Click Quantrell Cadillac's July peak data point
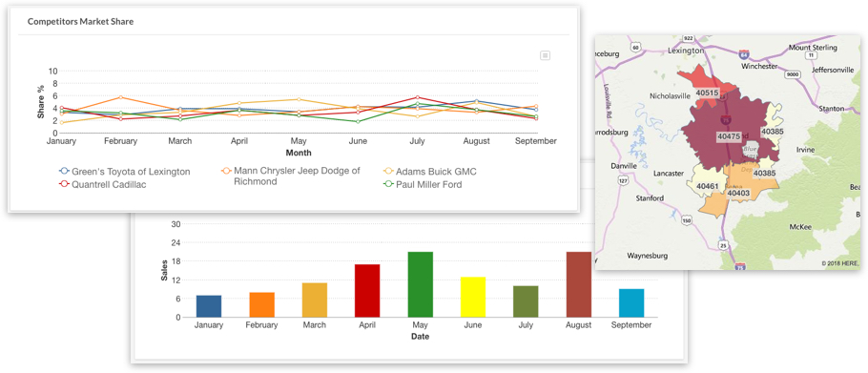Viewport: 868px width, 373px height. [x=418, y=97]
